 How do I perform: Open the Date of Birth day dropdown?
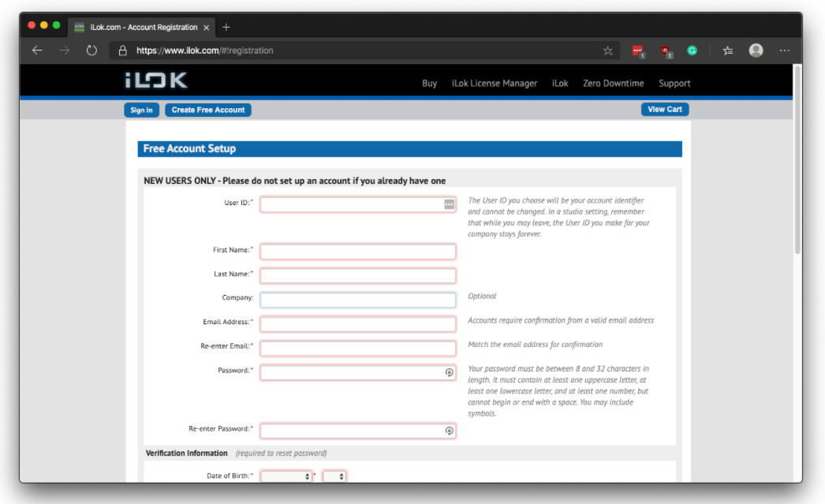pos(334,477)
